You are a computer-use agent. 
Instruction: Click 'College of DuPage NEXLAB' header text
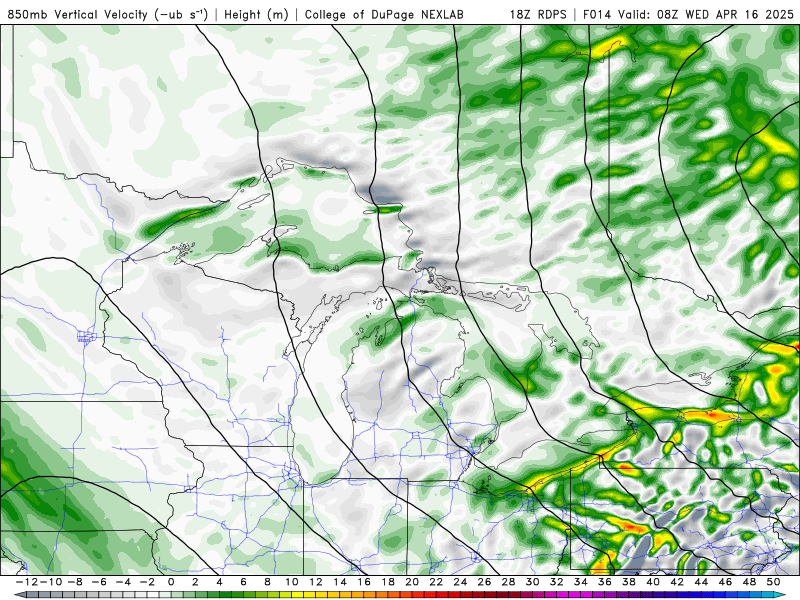tap(384, 14)
